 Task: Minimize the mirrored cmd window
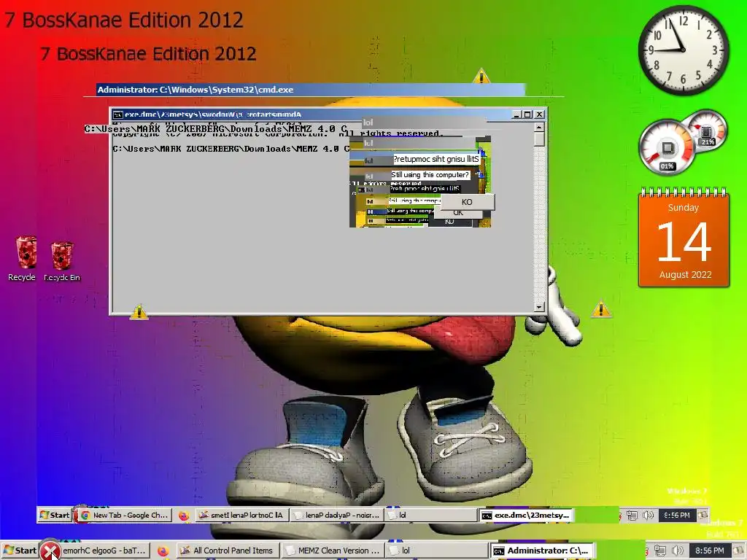(x=516, y=114)
